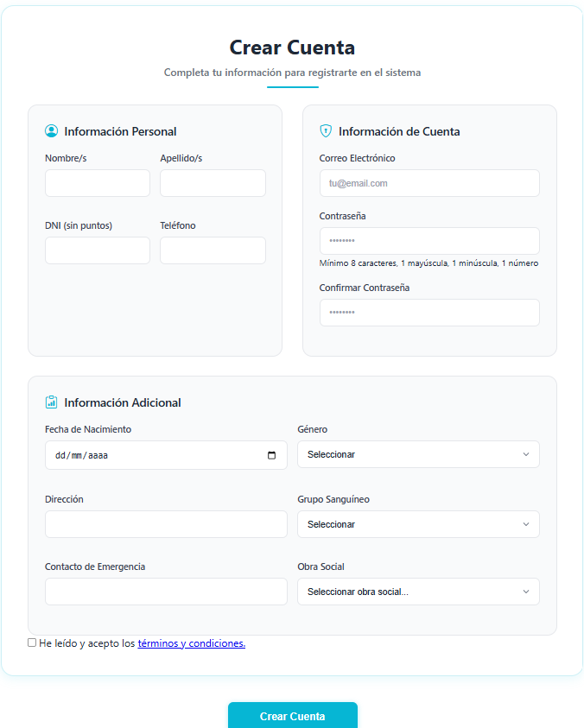
Task: Expand the Obra Social selector
Action: tap(418, 592)
